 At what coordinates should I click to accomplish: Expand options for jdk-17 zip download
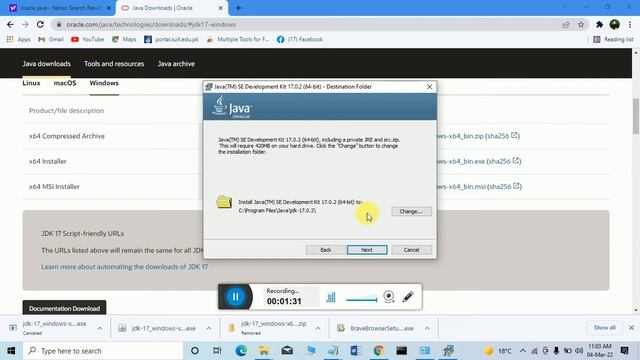318,328
